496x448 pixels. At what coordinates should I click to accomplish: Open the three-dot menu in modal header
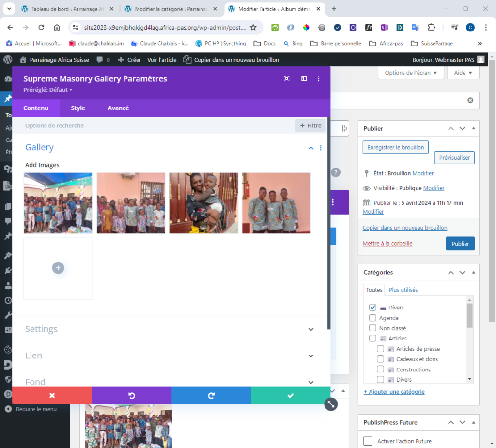point(318,79)
